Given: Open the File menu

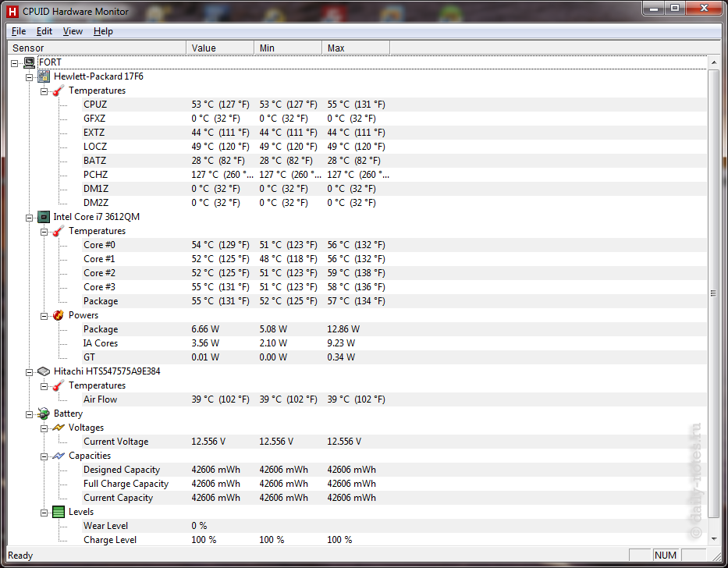Looking at the screenshot, I should click(x=19, y=31).
